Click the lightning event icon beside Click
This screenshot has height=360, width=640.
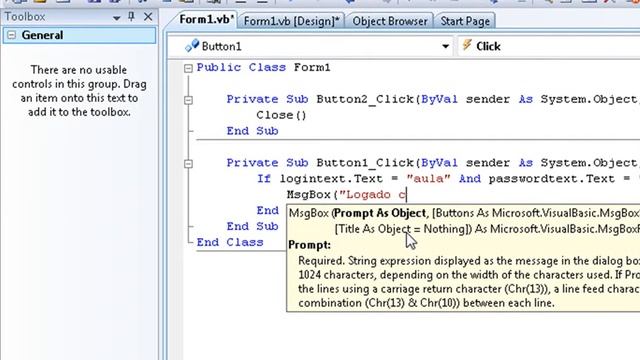point(467,45)
